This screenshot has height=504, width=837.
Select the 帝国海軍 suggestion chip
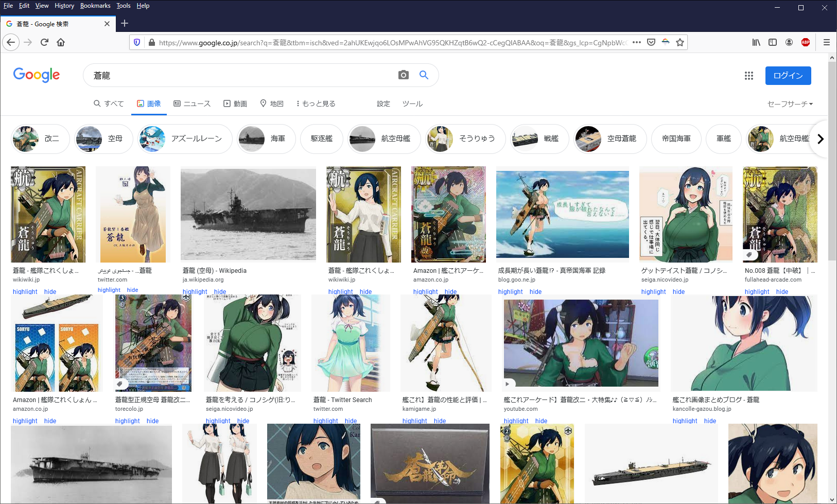[676, 138]
